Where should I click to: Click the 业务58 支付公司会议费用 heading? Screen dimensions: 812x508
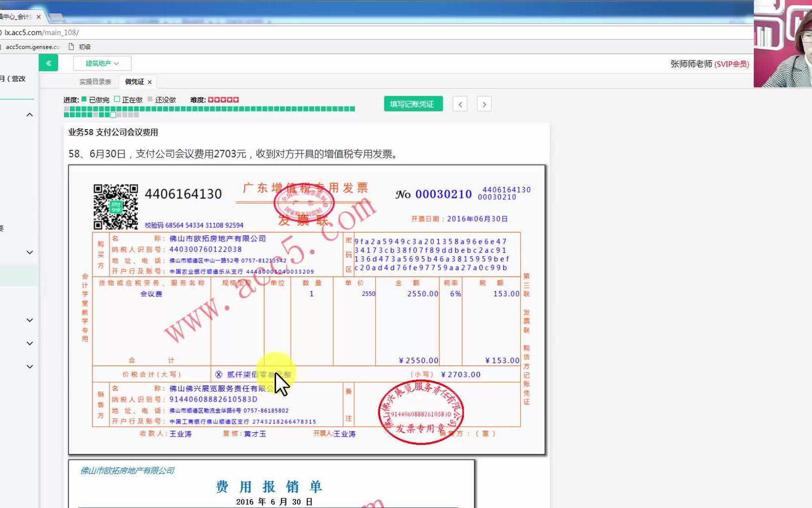(x=113, y=132)
